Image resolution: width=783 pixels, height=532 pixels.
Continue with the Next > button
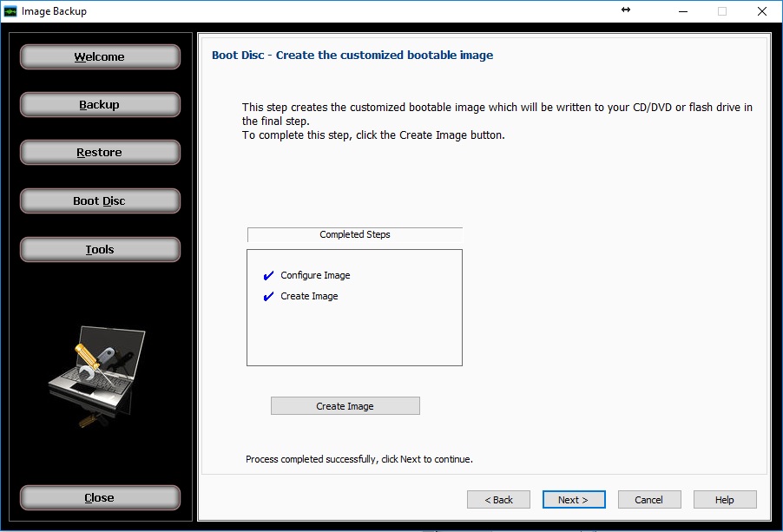tap(574, 500)
